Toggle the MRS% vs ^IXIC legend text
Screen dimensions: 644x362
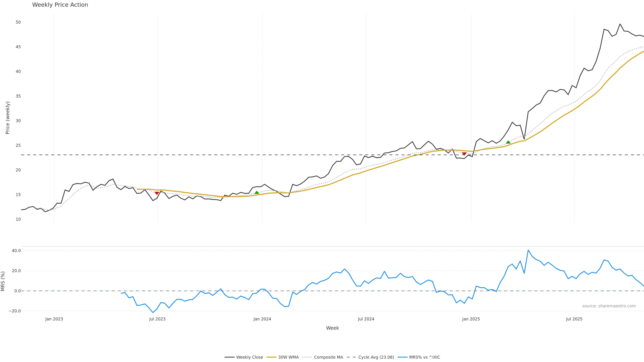(424, 357)
